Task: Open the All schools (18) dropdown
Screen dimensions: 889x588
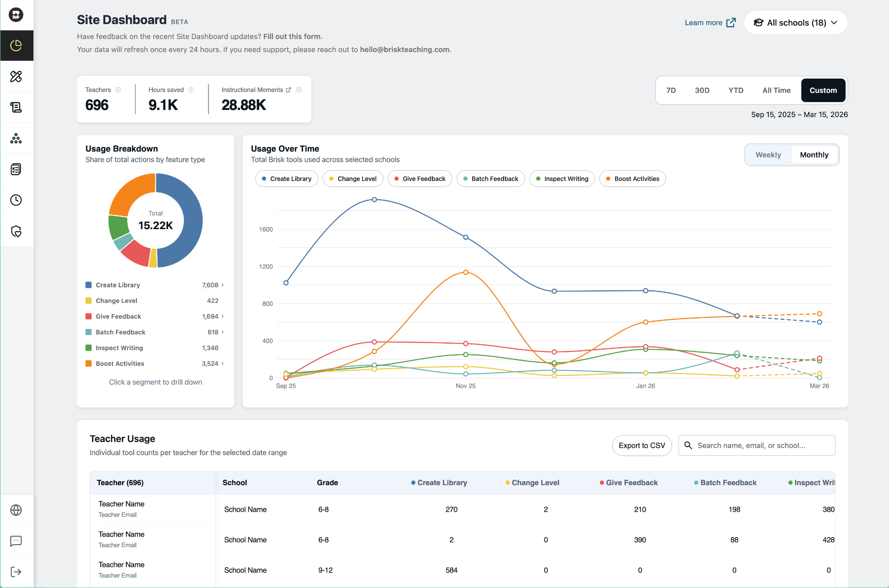Action: pos(796,23)
